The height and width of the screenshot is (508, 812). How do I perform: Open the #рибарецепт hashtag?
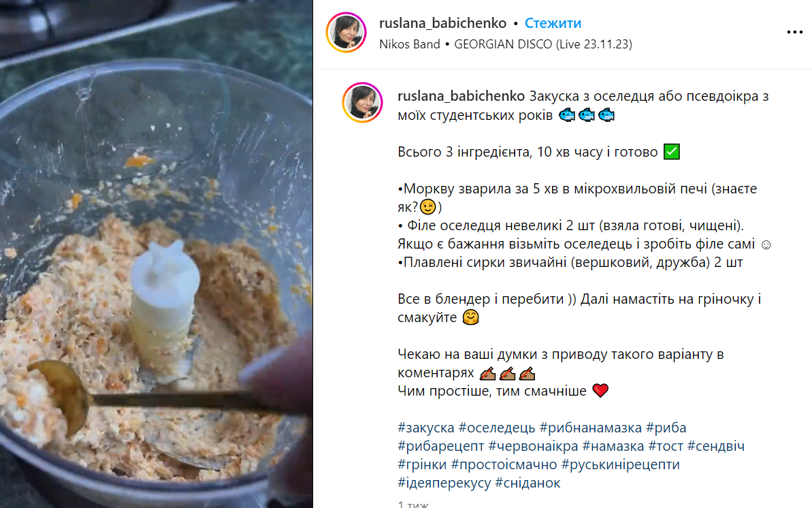click(440, 446)
